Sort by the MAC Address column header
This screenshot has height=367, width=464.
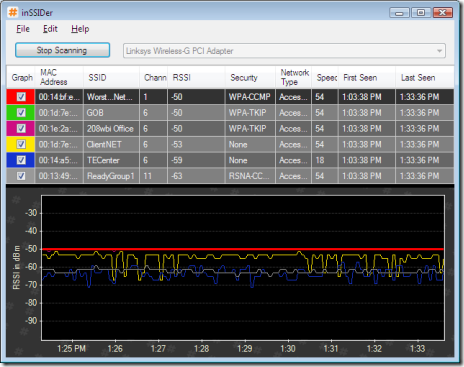59,77
